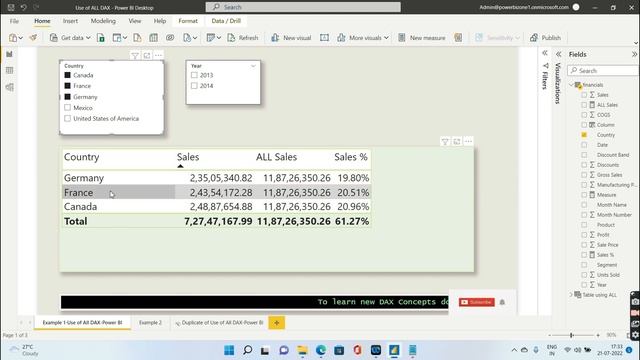The image size is (640, 360).
Task: Click the title bar Search box
Action: coord(303,7)
